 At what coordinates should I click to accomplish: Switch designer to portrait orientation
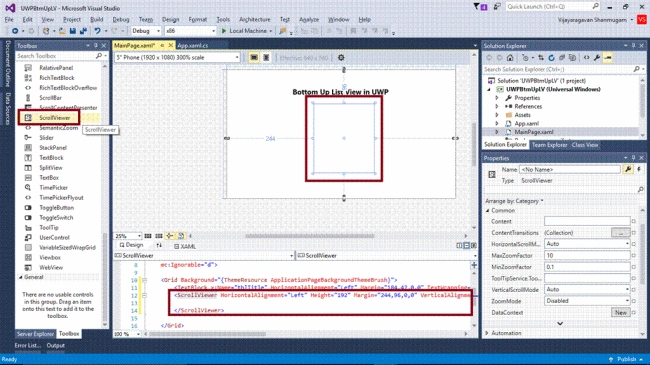click(266, 58)
